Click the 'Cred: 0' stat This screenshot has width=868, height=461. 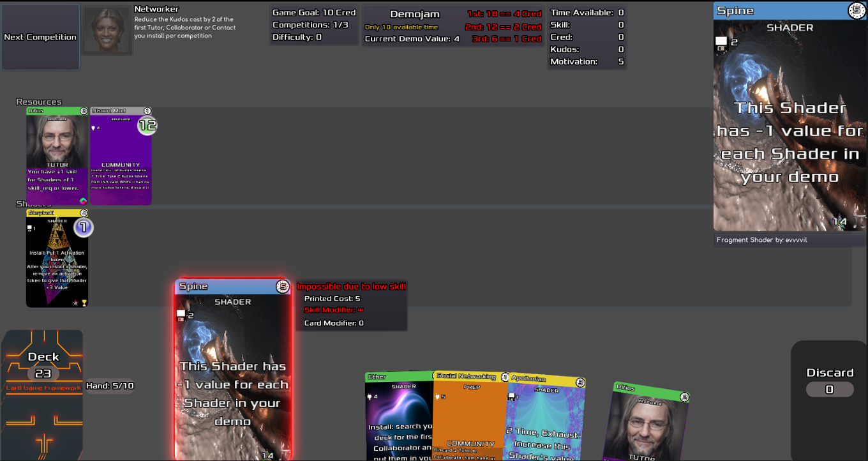[x=587, y=37]
